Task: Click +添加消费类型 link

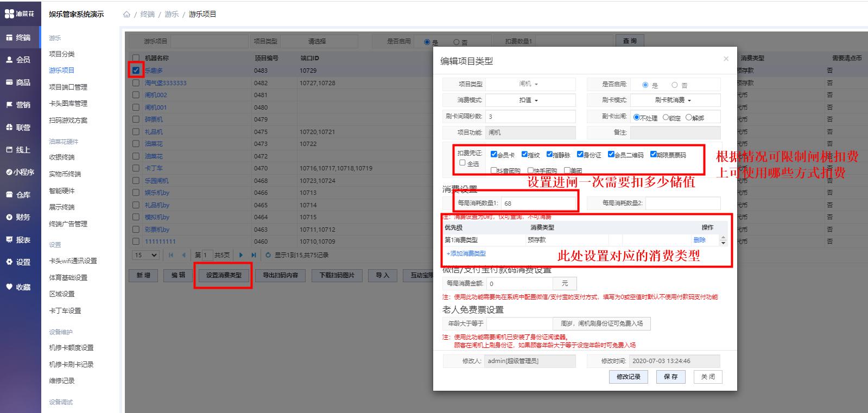Action: pos(466,253)
